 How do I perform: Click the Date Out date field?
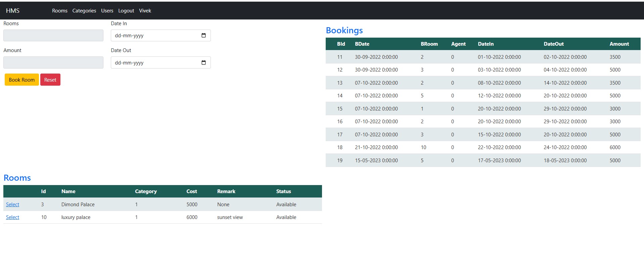(x=161, y=62)
